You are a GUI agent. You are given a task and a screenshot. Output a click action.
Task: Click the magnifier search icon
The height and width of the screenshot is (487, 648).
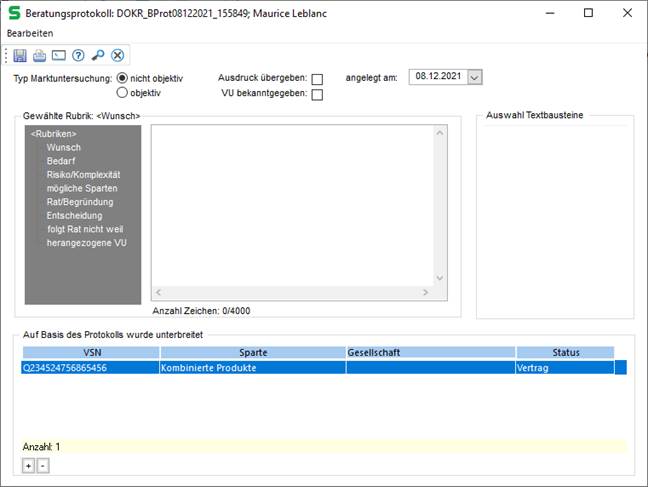point(98,55)
